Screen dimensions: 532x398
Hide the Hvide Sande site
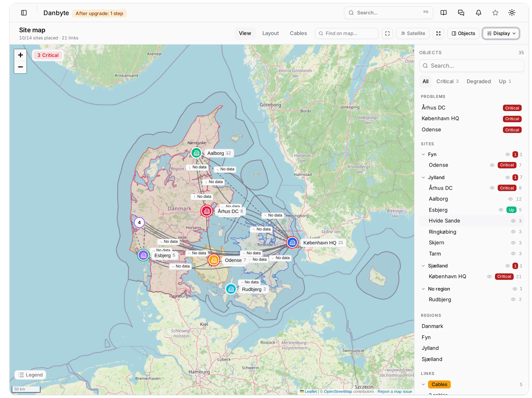point(513,221)
